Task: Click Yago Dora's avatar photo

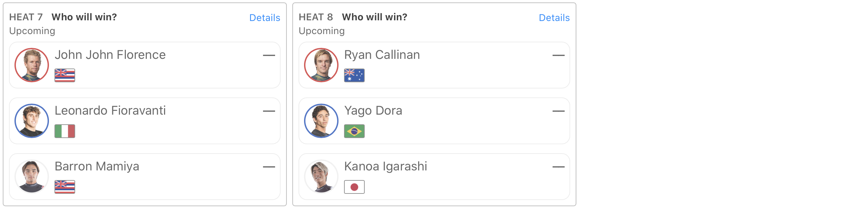Action: (x=321, y=121)
